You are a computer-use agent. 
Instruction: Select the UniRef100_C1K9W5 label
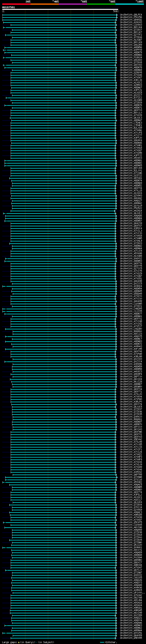[x=131, y=304]
